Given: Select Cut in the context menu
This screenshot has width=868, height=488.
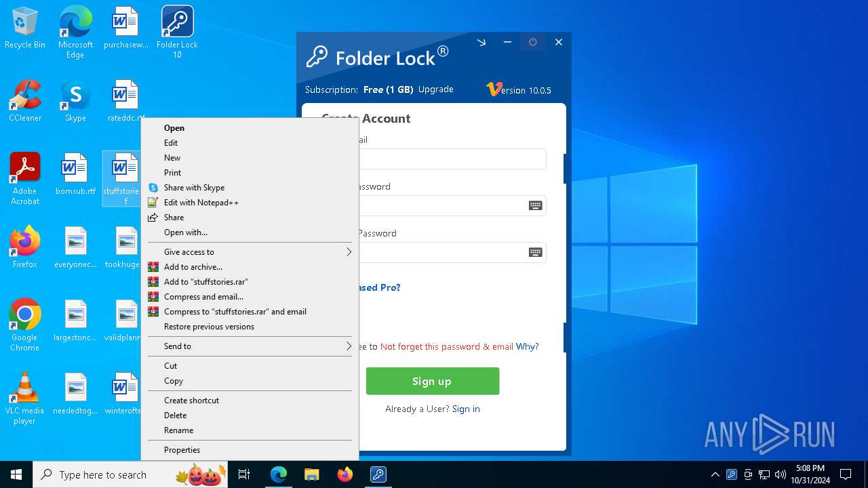Looking at the screenshot, I should (250, 366).
